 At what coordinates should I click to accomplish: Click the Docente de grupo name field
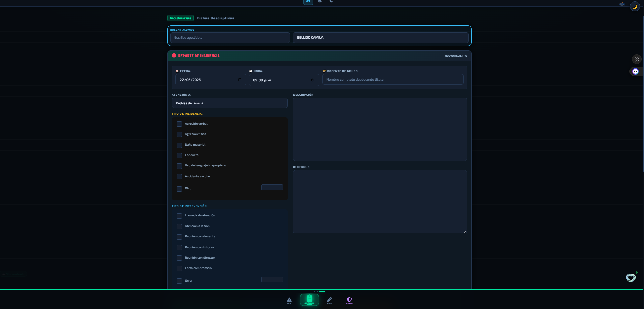[x=393, y=80]
